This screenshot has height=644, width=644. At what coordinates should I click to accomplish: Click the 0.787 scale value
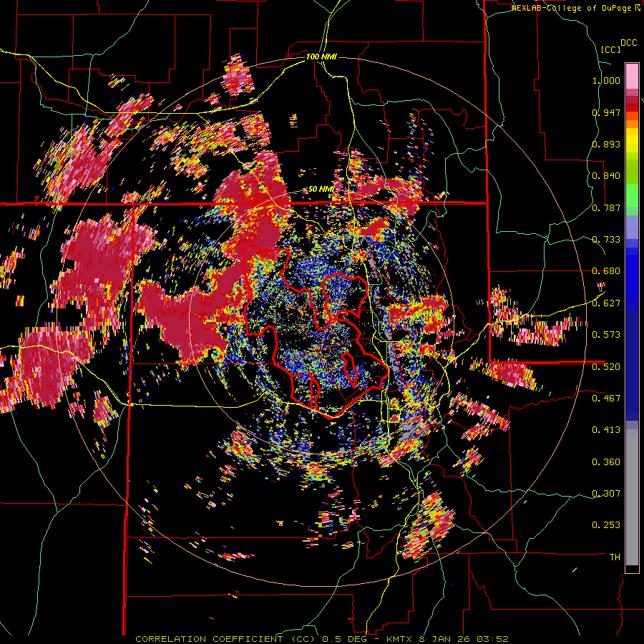pos(606,208)
